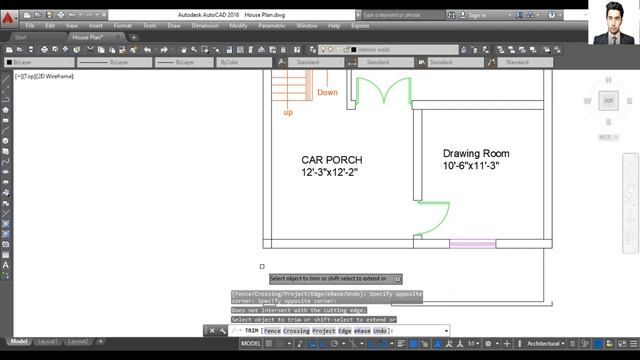The image size is (640, 360).
Task: Toggle Show annotation objects icon
Action: tap(438, 344)
